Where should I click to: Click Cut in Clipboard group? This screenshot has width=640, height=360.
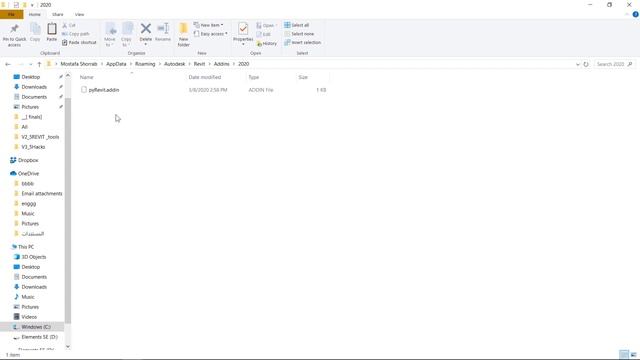pos(69,25)
